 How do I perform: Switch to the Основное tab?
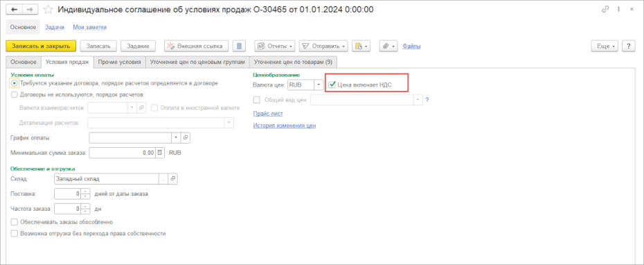[x=24, y=62]
